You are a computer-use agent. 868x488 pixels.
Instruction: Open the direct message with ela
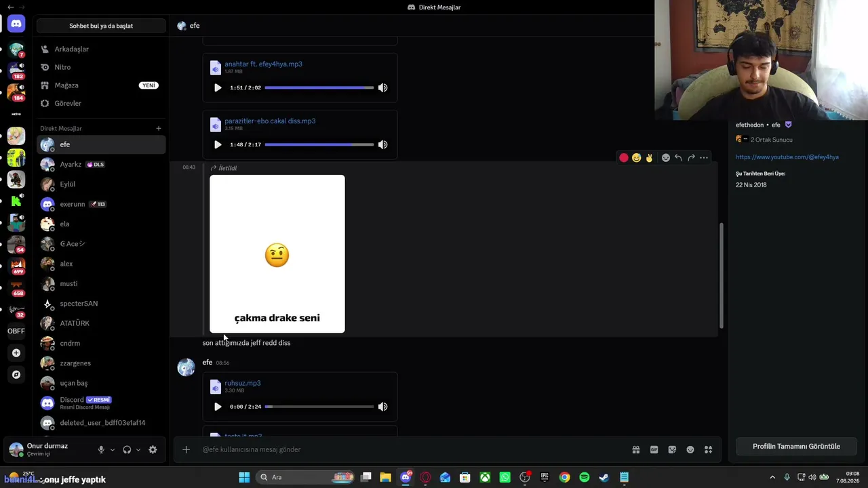pyautogui.click(x=101, y=224)
